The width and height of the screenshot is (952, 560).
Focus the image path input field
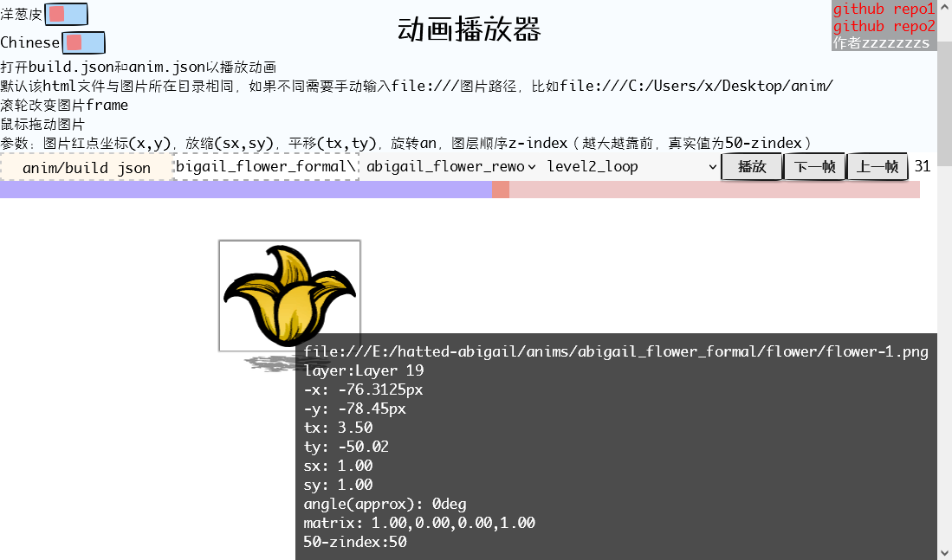[266, 167]
